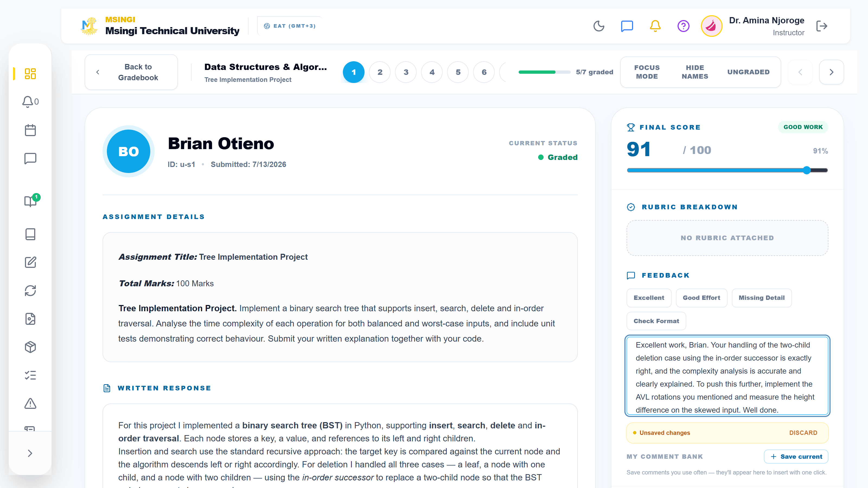Screen dimensions: 868x488
Task: Select student submission 2
Action: pyautogui.click(x=380, y=72)
